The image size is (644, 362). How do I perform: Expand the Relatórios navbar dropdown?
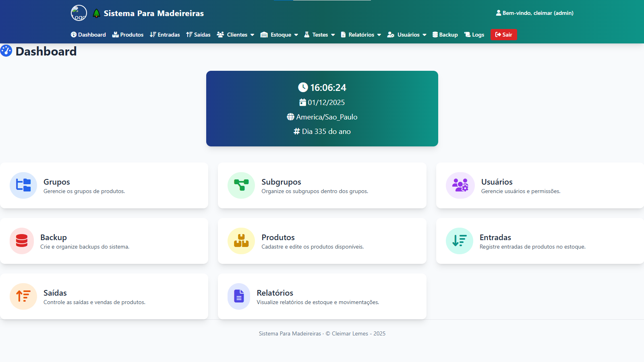361,35
